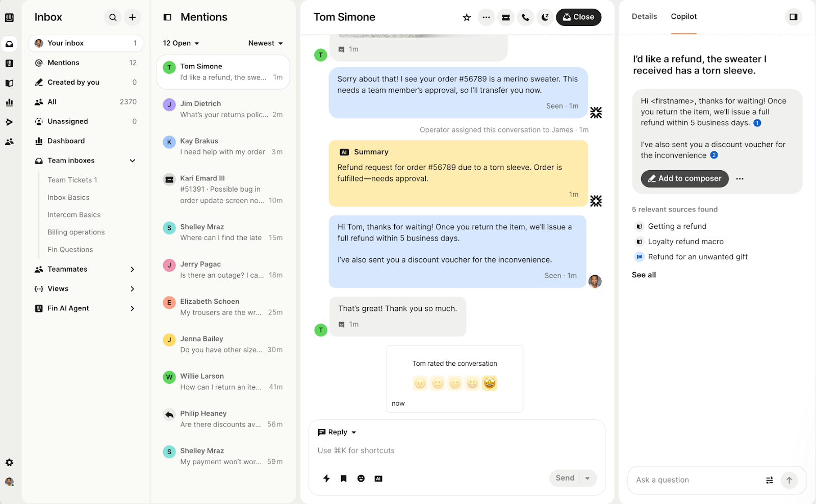
Task: Open the Newest sort dropdown
Action: 265,43
